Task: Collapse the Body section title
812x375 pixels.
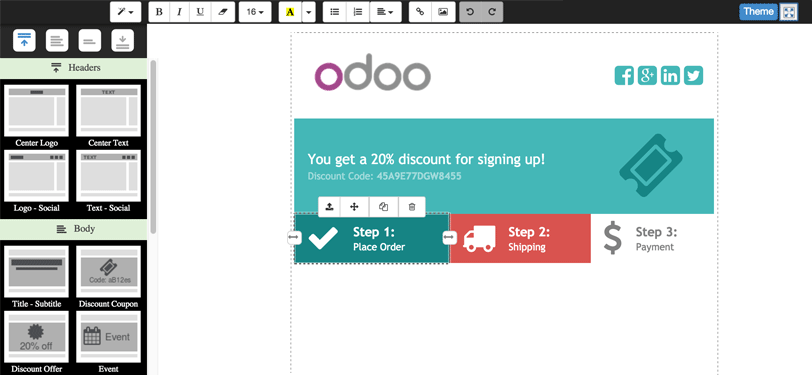Action: click(74, 229)
